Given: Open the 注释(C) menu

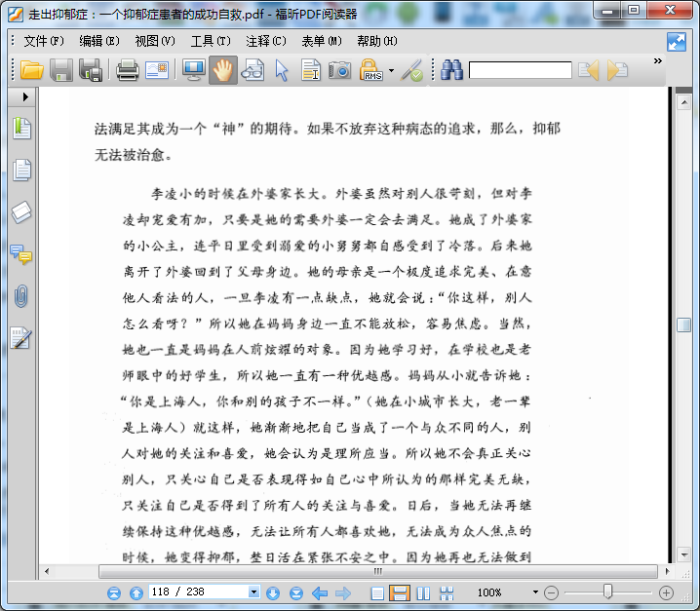Looking at the screenshot, I should [266, 41].
